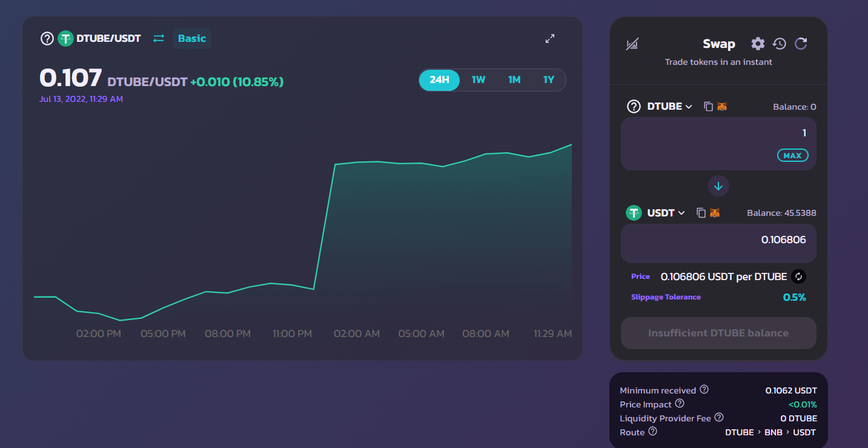Open recent transactions history icon
The height and width of the screenshot is (448, 868).
(780, 44)
